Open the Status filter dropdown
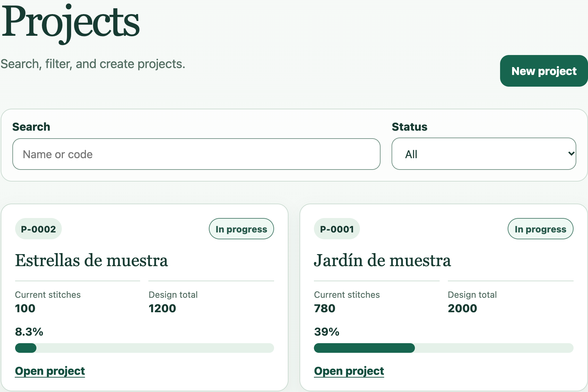This screenshot has height=392, width=588. point(484,154)
